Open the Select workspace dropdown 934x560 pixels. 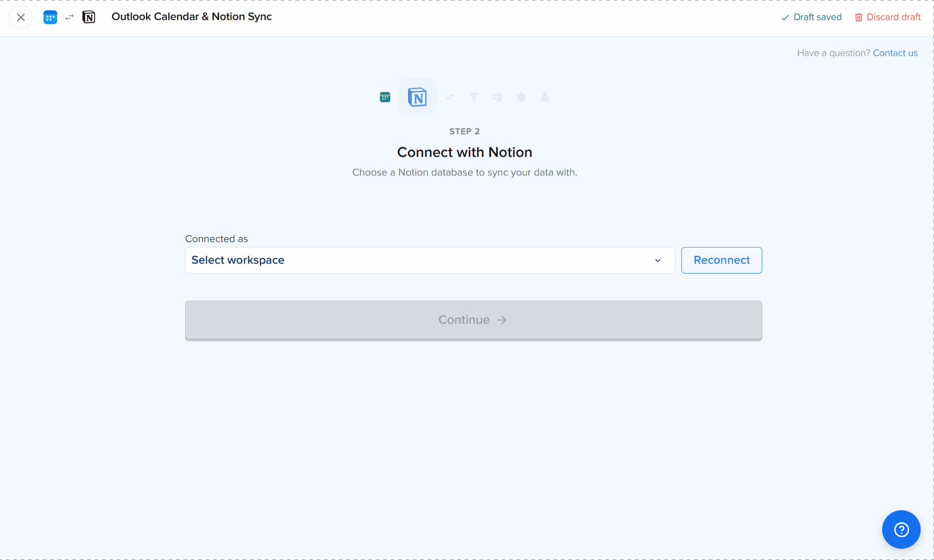(x=430, y=260)
